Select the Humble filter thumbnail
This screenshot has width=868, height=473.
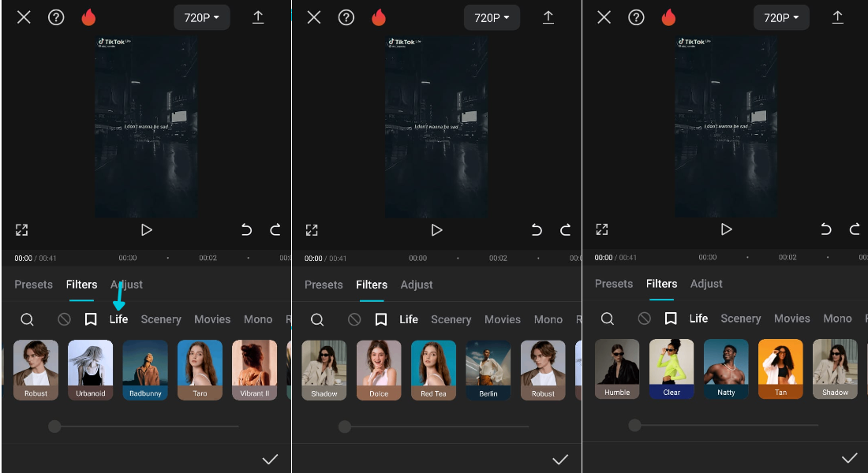[617, 369]
